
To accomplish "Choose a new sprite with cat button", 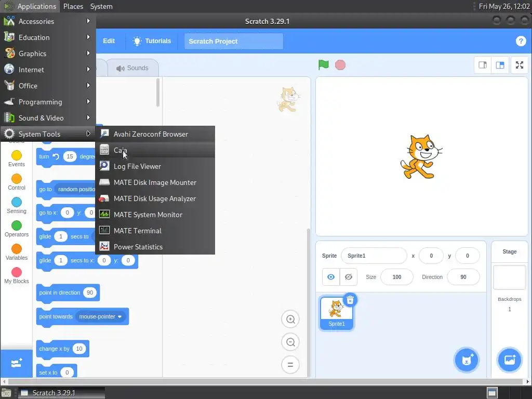I will coord(466,360).
